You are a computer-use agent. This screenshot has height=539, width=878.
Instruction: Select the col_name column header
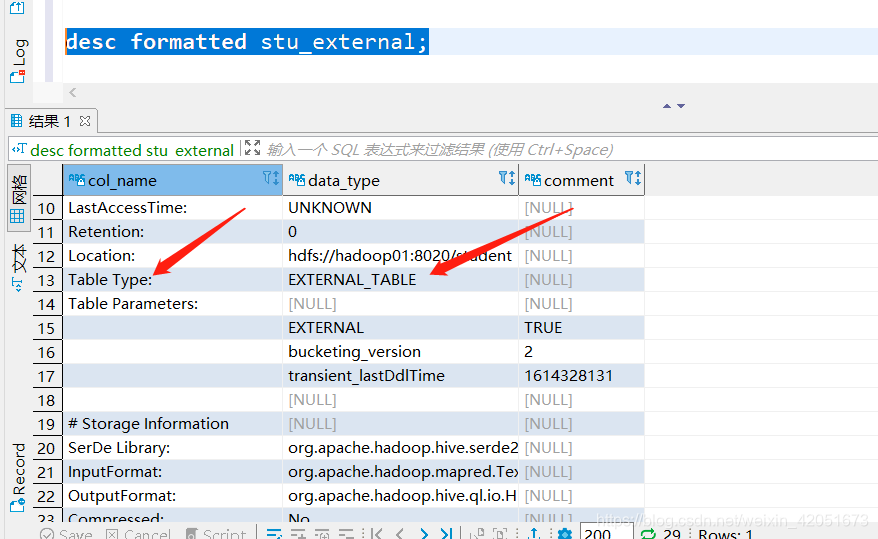click(172, 180)
